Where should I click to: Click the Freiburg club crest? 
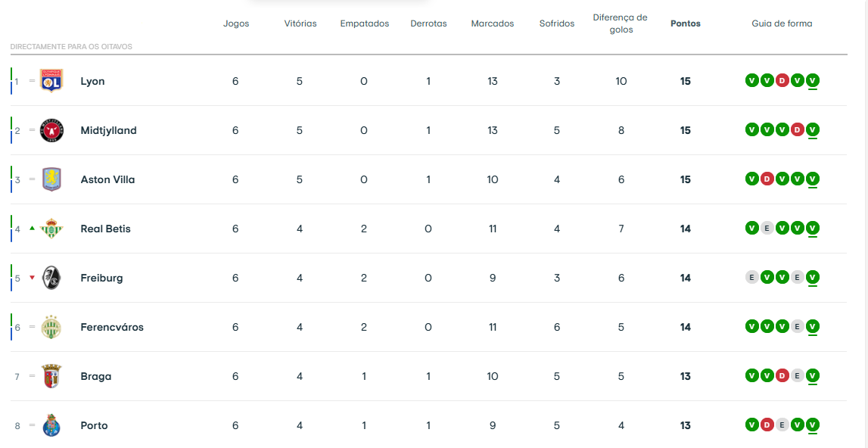[x=51, y=278]
